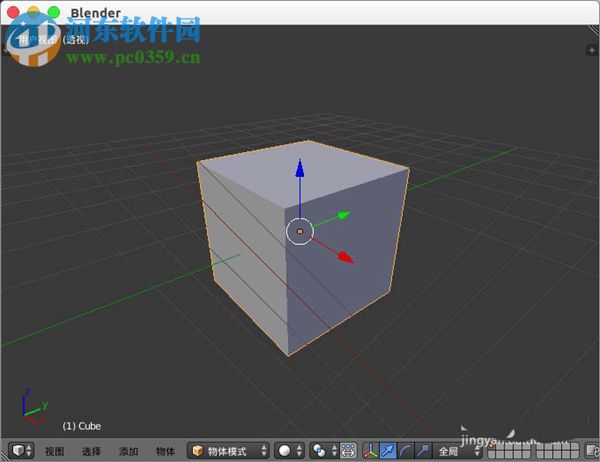The height and width of the screenshot is (462, 600).
Task: Activate the first scene layer button
Action: (492, 447)
